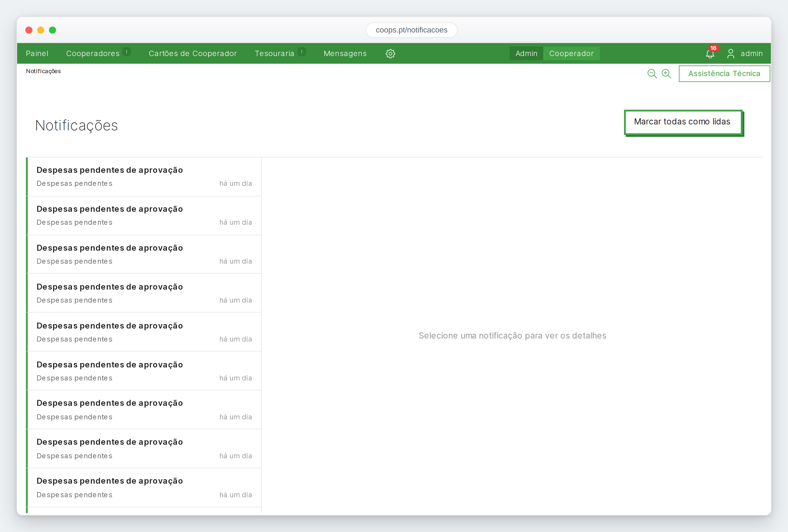Viewport: 788px width, 532px height.
Task: Close the browser window with red button
Action: (x=29, y=30)
